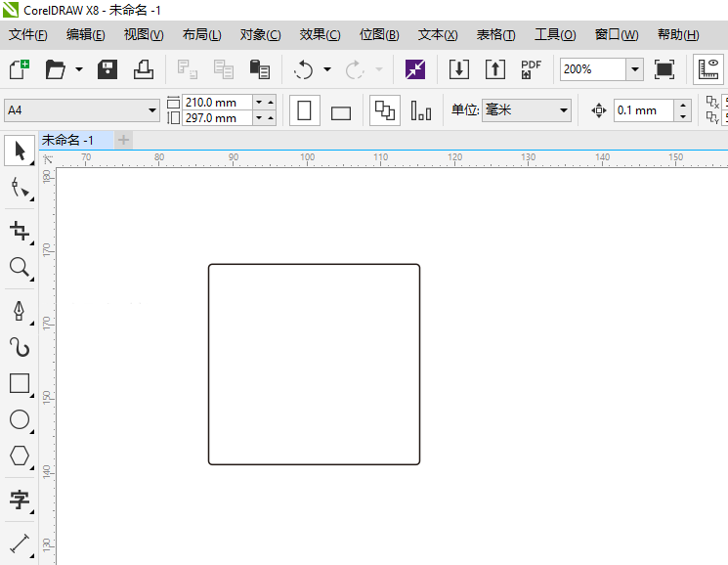Screen dimensions: 728x565
Task: Pick the Ellipse tool
Action: point(20,420)
